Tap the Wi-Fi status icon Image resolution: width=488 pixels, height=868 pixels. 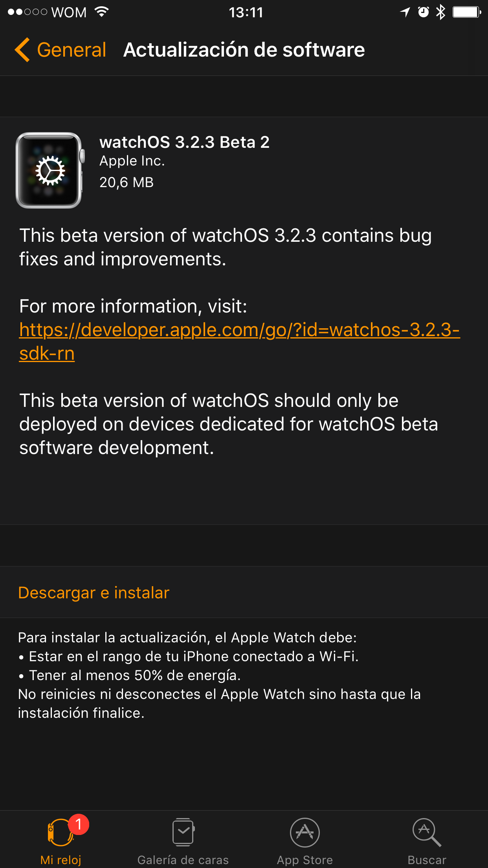pyautogui.click(x=101, y=12)
